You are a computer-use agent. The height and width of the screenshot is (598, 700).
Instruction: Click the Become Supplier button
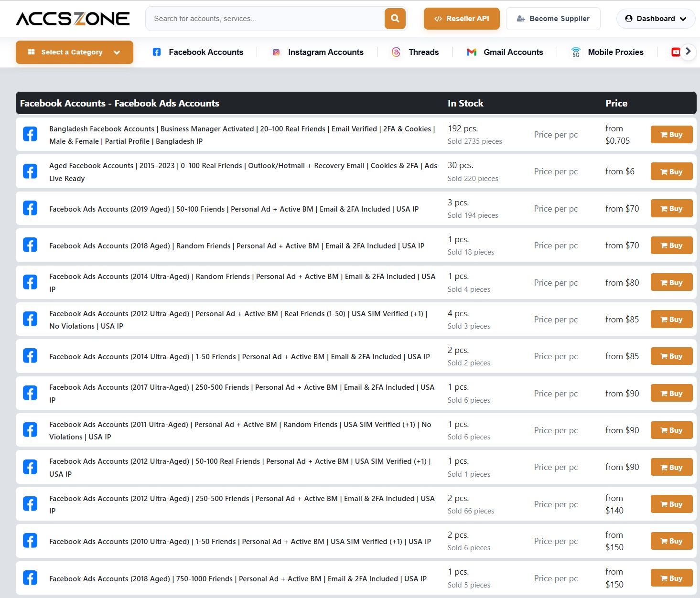pyautogui.click(x=553, y=19)
